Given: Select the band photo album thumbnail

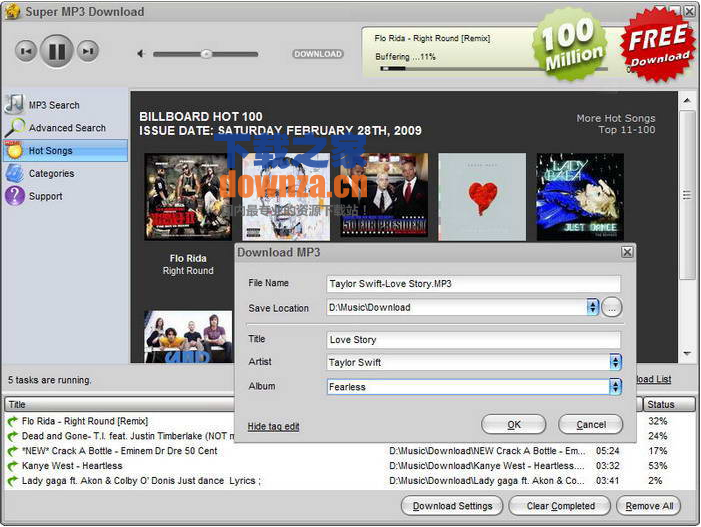Looking at the screenshot, I should tap(188, 337).
